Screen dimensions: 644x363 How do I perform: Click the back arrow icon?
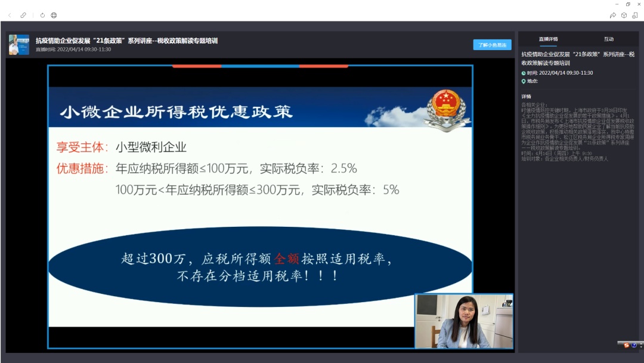tap(10, 15)
